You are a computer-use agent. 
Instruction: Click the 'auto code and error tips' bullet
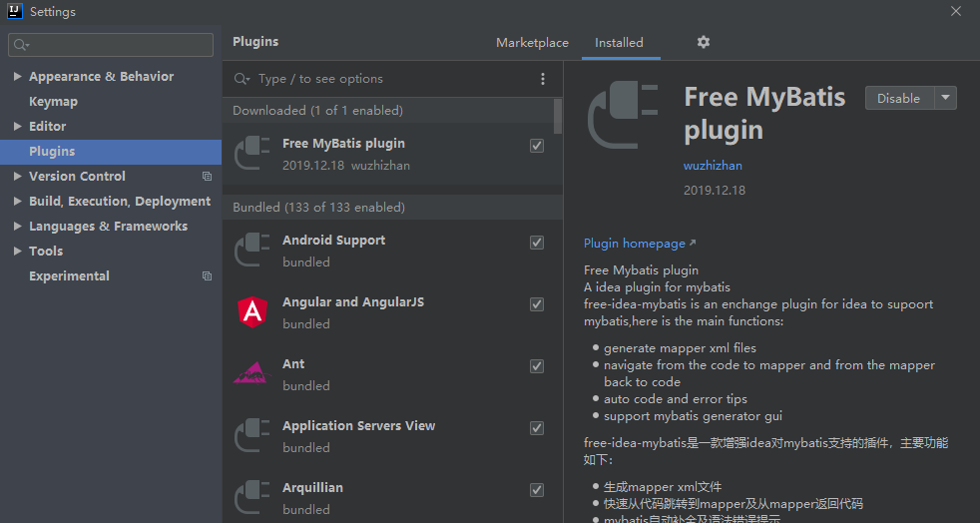pos(675,398)
